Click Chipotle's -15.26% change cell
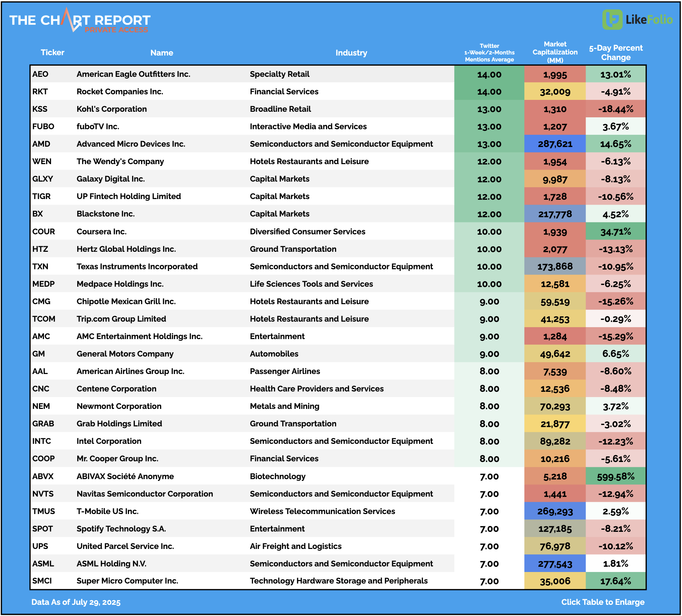The image size is (682, 616). click(616, 301)
